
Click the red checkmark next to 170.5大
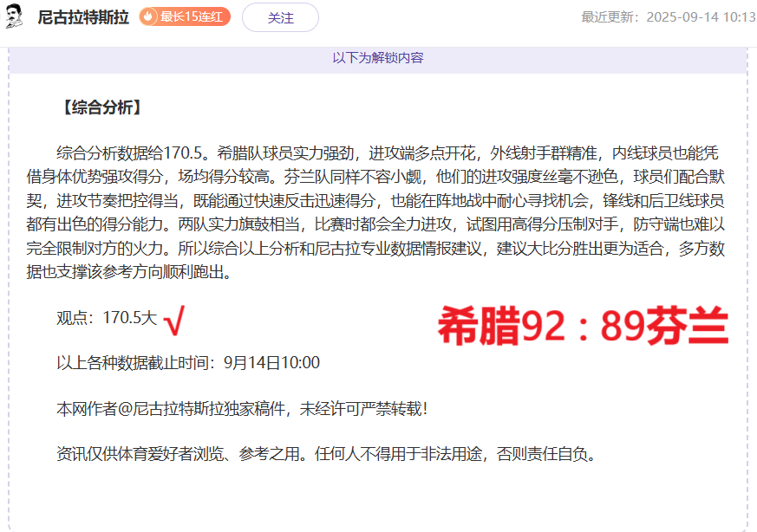coord(174,321)
